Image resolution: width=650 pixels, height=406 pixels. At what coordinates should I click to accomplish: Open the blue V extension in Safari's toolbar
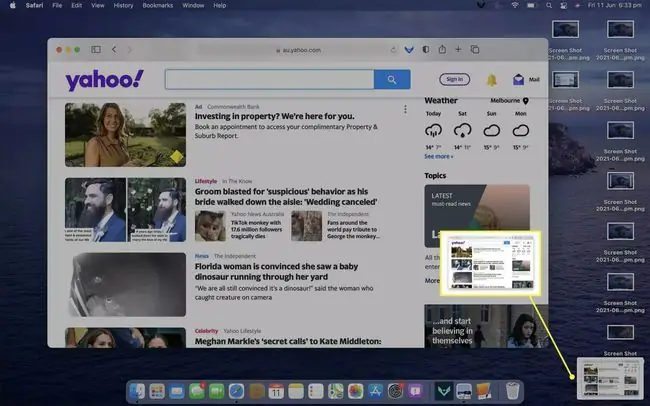pyautogui.click(x=409, y=50)
